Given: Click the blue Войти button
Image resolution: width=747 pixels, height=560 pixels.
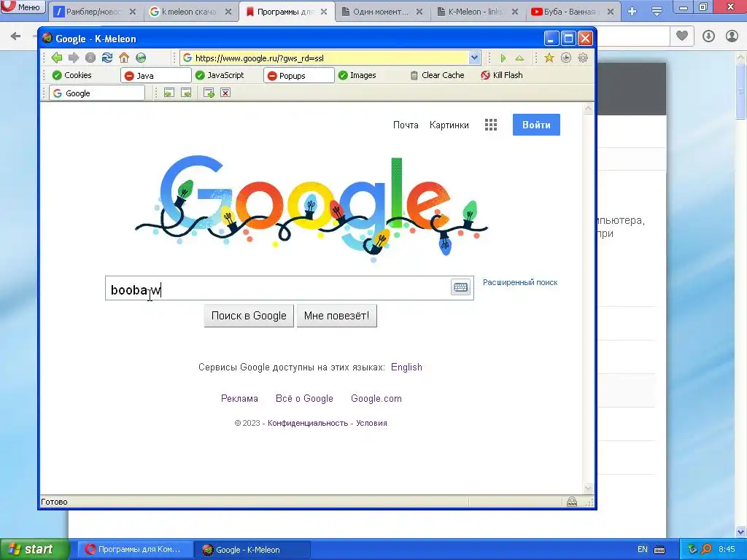Looking at the screenshot, I should pos(536,125).
